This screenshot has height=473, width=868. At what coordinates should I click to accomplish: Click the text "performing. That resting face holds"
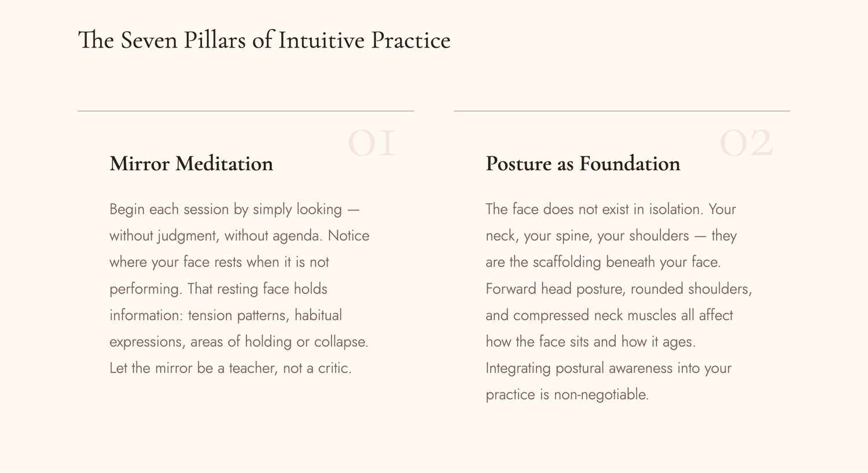coord(218,289)
